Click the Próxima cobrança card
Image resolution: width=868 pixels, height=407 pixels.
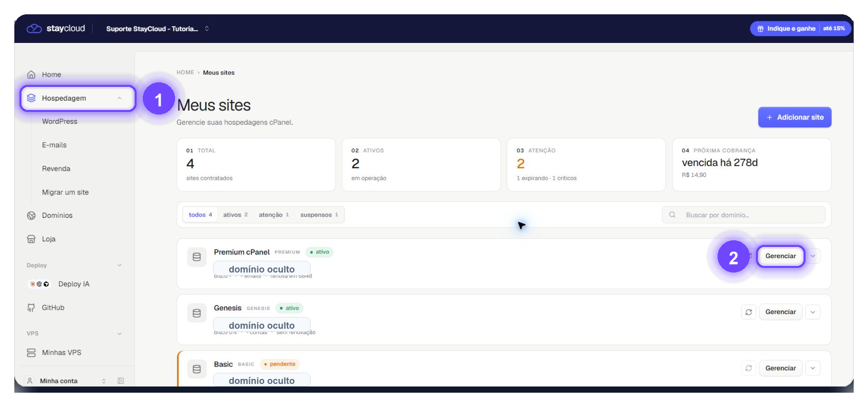752,165
